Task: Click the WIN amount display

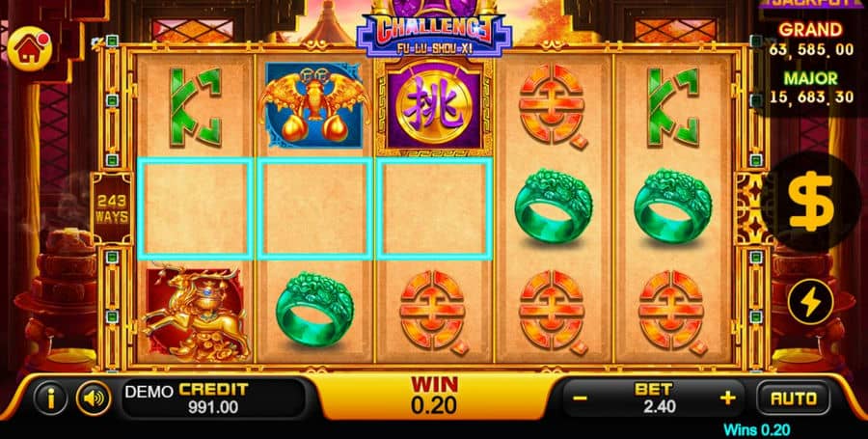Action: [x=434, y=396]
